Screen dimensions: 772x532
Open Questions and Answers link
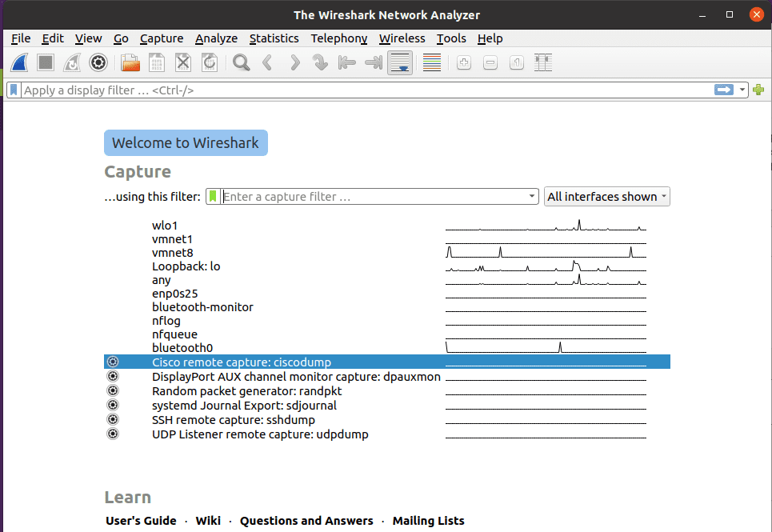[x=306, y=521]
